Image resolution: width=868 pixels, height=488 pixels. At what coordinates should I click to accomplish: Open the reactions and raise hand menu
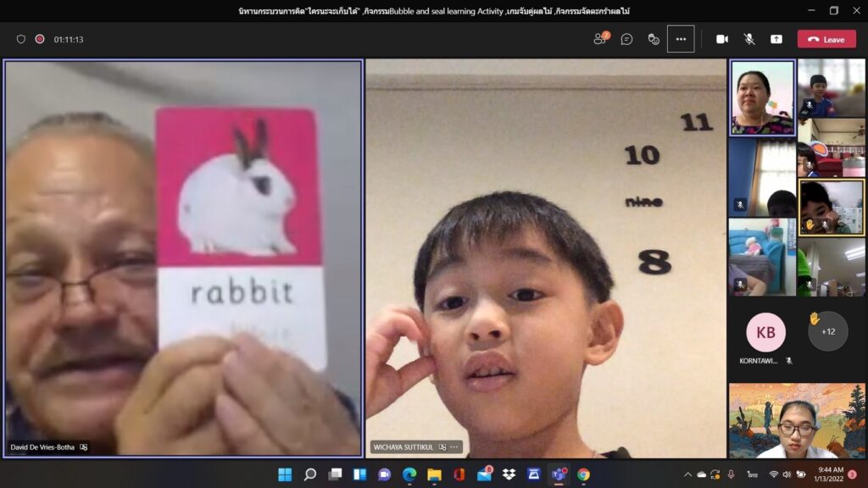pos(654,39)
